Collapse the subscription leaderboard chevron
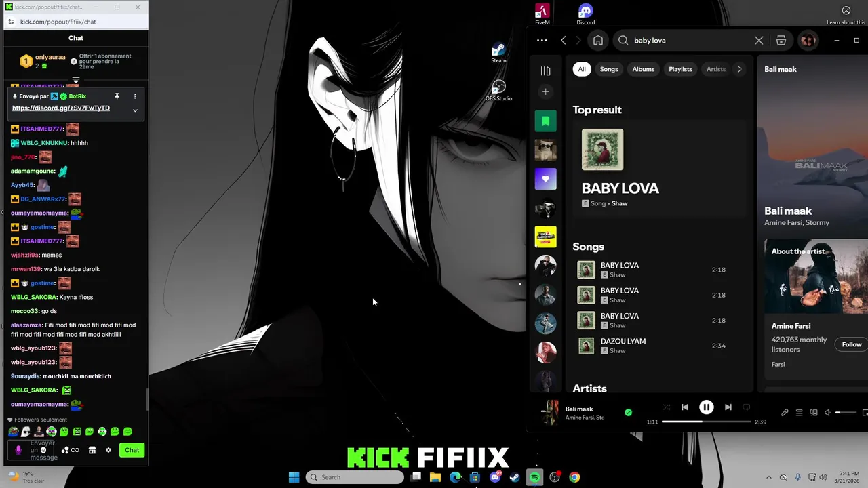 point(76,80)
